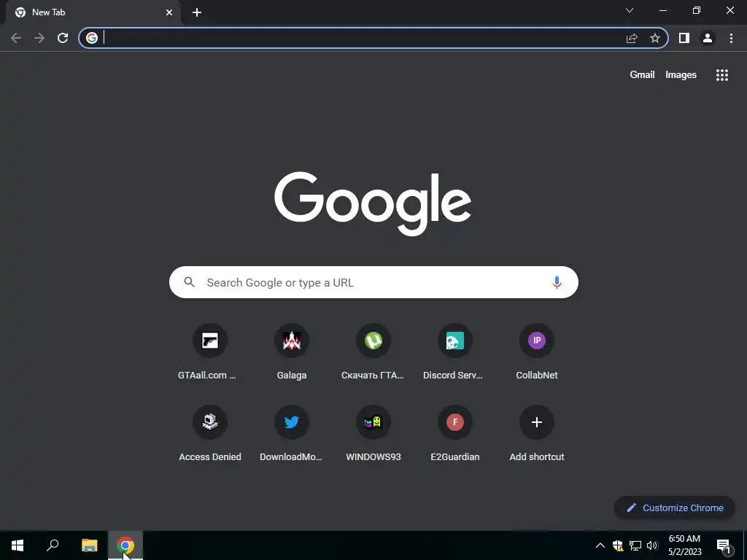Screen dimensions: 747x560
Task: Click the Google icon in address bar
Action: (92, 38)
